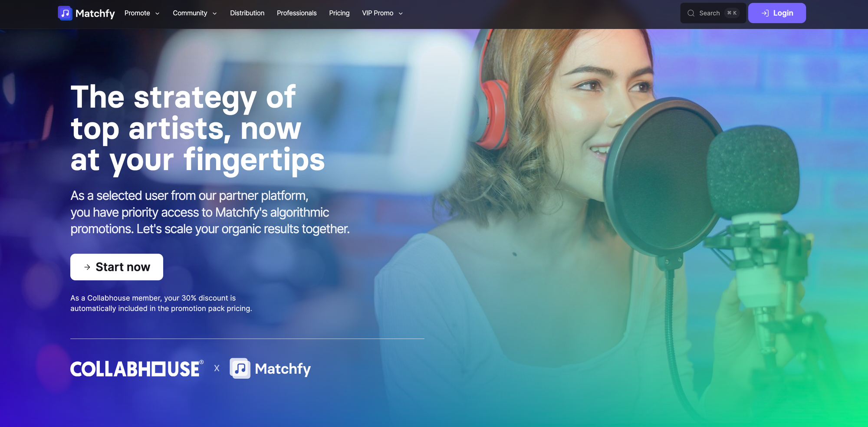Click the Collabhouse logo at bottom

tap(137, 369)
